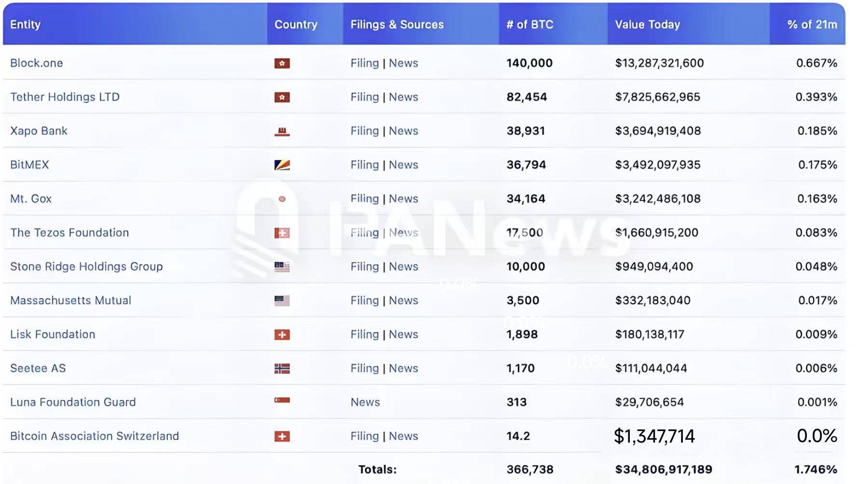Screen dimensions: 868x484
Task: Click the % of 21m column header
Action: click(812, 25)
